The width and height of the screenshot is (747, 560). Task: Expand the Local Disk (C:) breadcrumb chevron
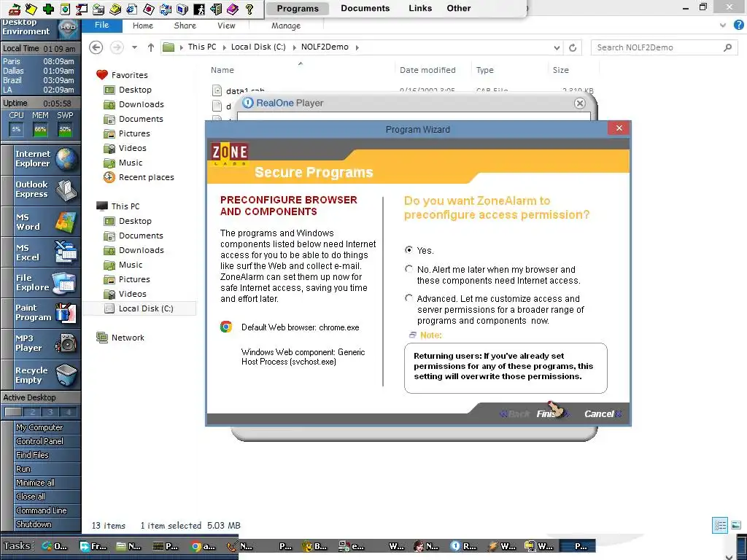tap(293, 47)
